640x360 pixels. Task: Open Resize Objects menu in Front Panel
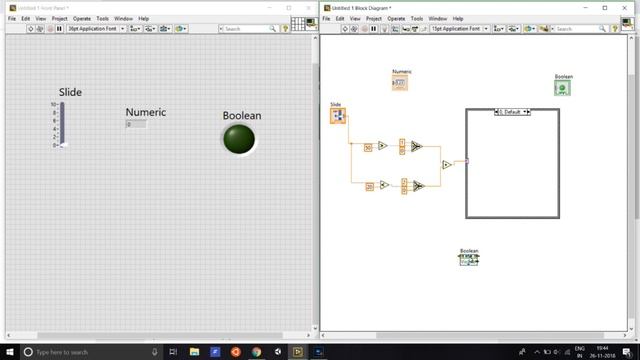pos(165,29)
